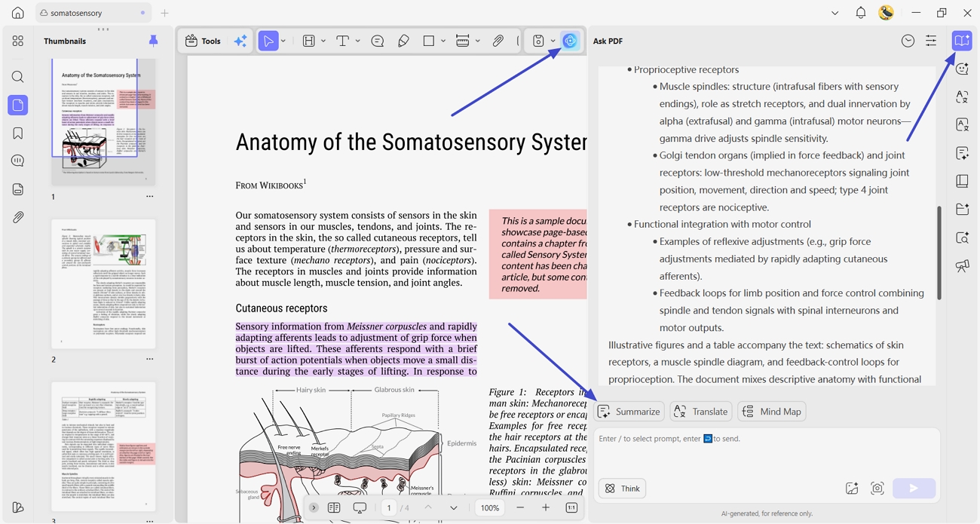980x524 pixels.
Task: Expand the measure tool dropdown arrow
Action: 477,41
